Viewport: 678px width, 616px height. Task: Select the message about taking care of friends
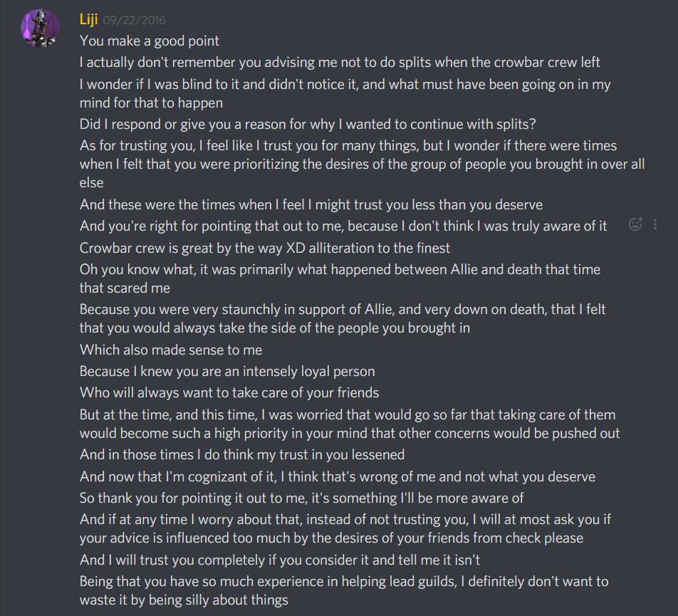click(228, 391)
